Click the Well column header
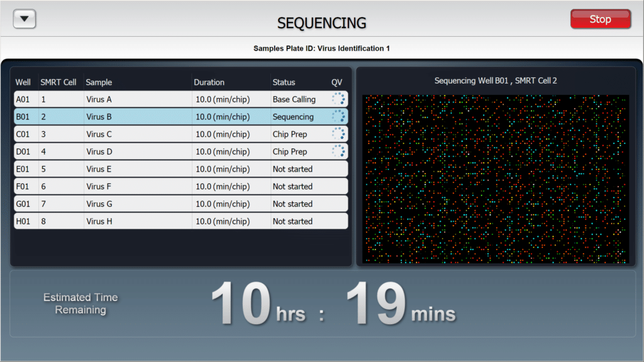Image resolution: width=644 pixels, height=362 pixels. click(x=23, y=82)
